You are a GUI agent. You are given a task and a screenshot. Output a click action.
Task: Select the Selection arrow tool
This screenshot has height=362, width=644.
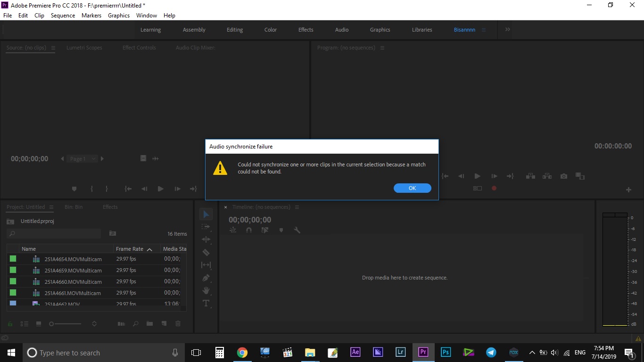(x=206, y=214)
